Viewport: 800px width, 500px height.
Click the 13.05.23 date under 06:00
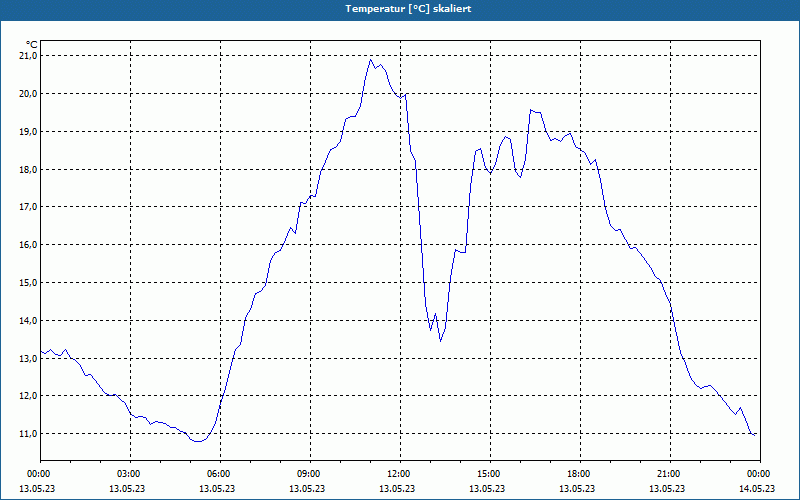click(217, 489)
